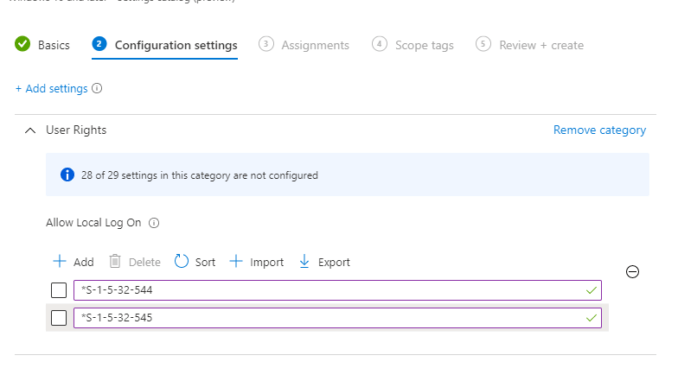Add a new Allow Local Log On entry
The image size is (678, 381).
tap(74, 262)
